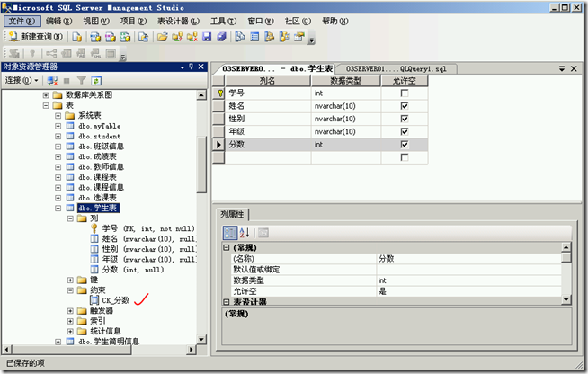The height and width of the screenshot is (374, 588).
Task: Select the 列属性 tab
Action: (x=232, y=214)
